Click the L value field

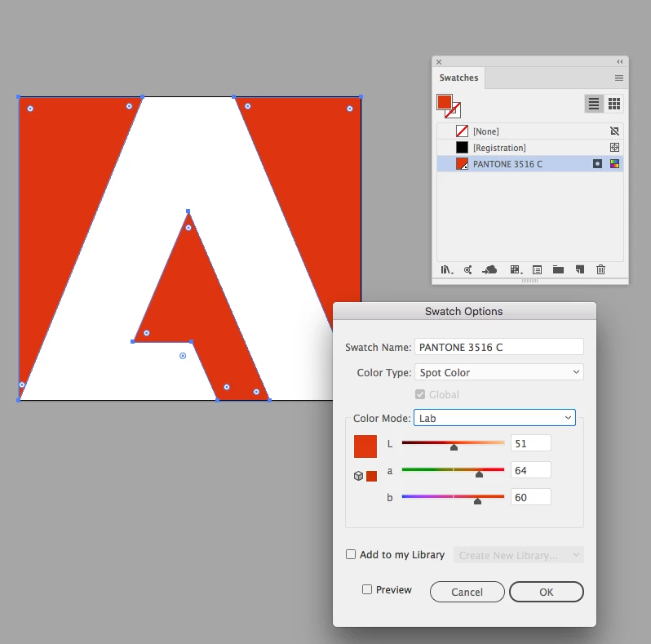pos(531,443)
